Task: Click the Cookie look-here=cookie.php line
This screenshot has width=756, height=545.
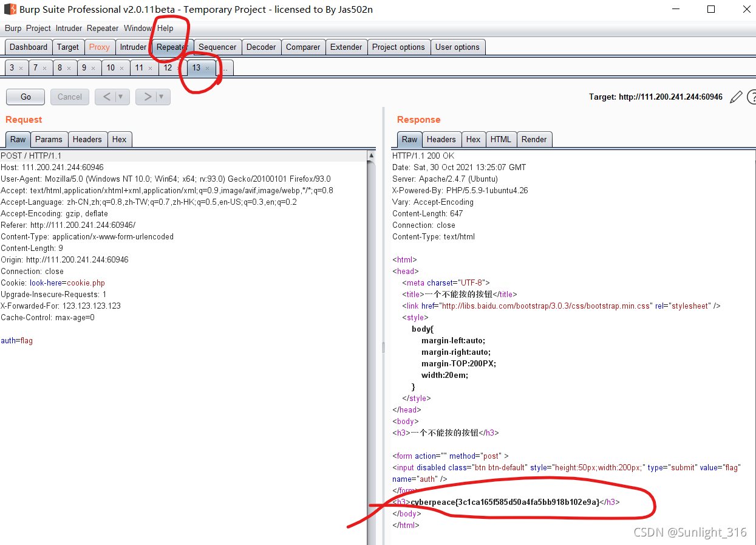Action: click(53, 283)
